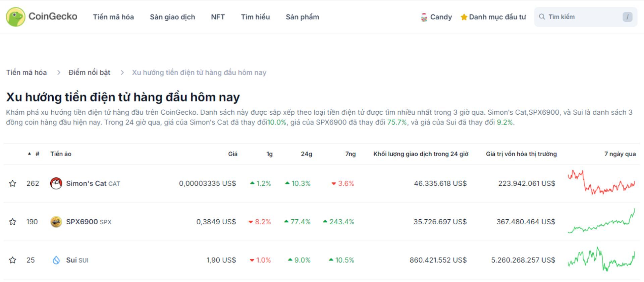Click the Sui droplet coin icon

[x=56, y=260]
